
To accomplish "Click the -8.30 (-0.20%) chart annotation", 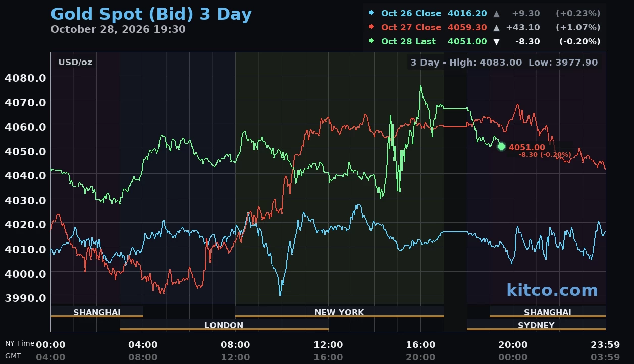I will click(x=545, y=155).
